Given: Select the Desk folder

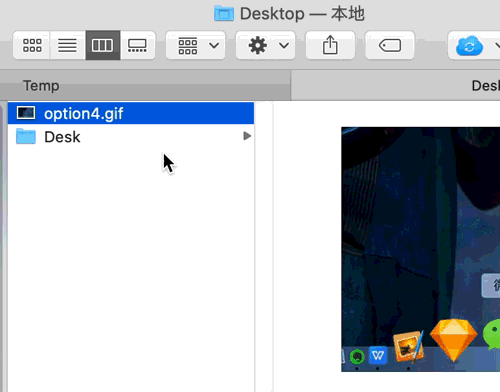Looking at the screenshot, I should pyautogui.click(x=131, y=136).
